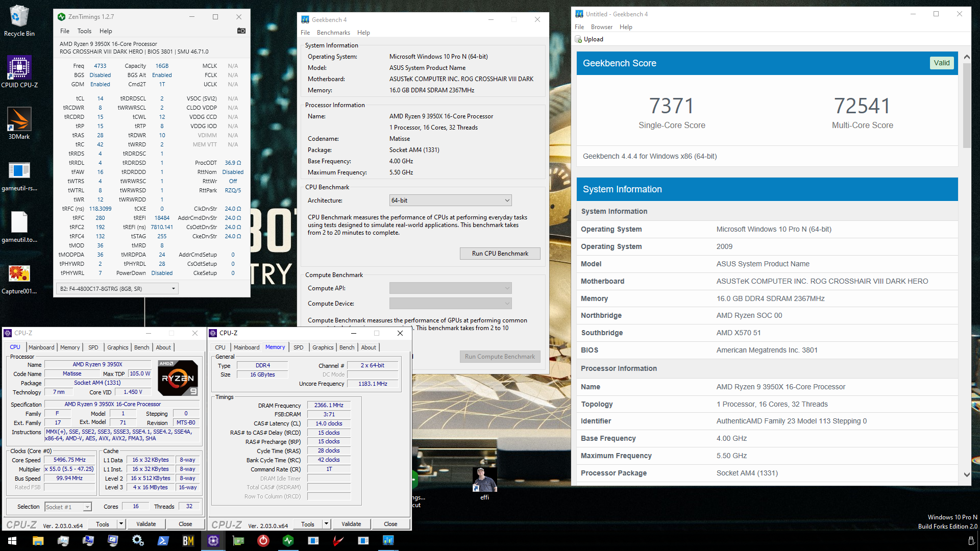Click the Multiplier x 55.0 field in CPU-Z

[70, 469]
